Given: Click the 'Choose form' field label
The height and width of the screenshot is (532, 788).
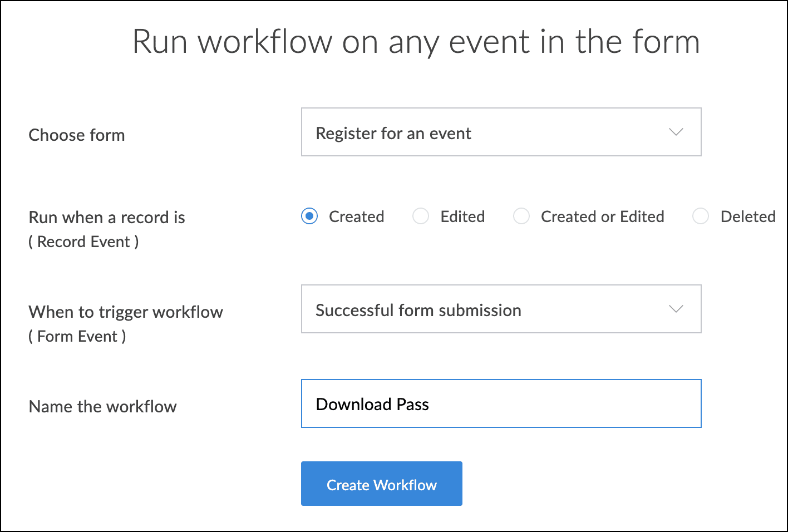Looking at the screenshot, I should coord(77,135).
